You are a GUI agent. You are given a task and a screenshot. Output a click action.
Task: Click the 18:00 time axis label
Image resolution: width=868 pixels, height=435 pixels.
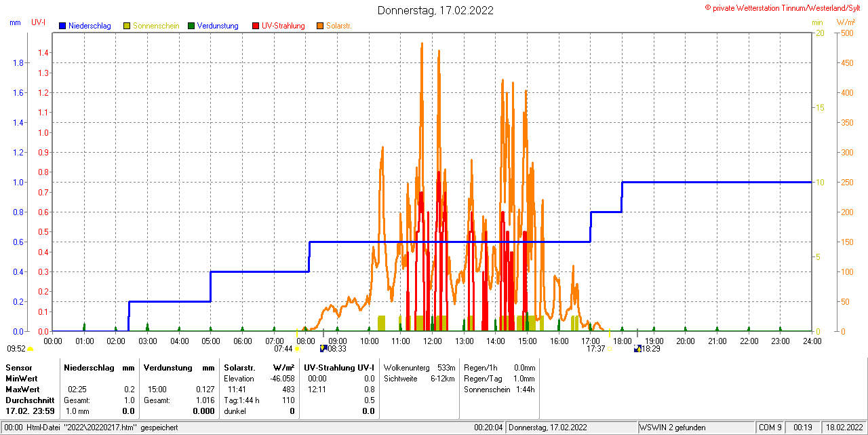(622, 341)
